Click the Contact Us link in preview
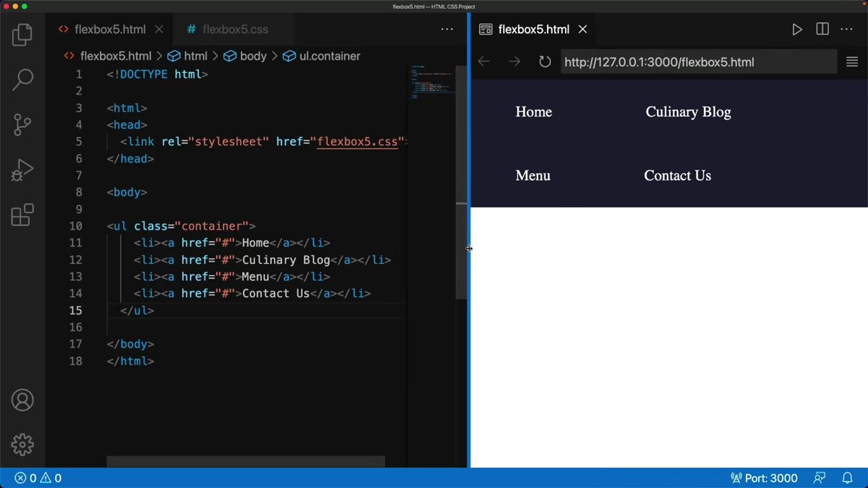The width and height of the screenshot is (868, 488). [x=677, y=175]
